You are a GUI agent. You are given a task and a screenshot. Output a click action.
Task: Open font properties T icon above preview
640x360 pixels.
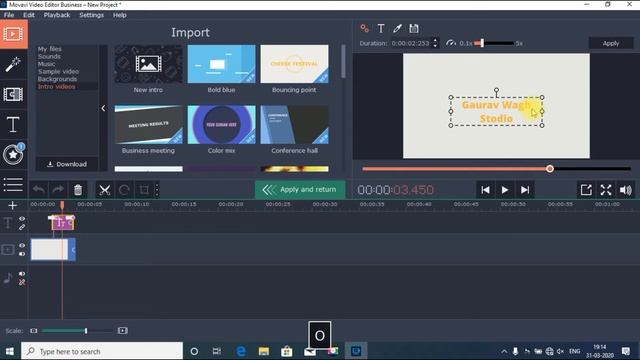coord(381,28)
